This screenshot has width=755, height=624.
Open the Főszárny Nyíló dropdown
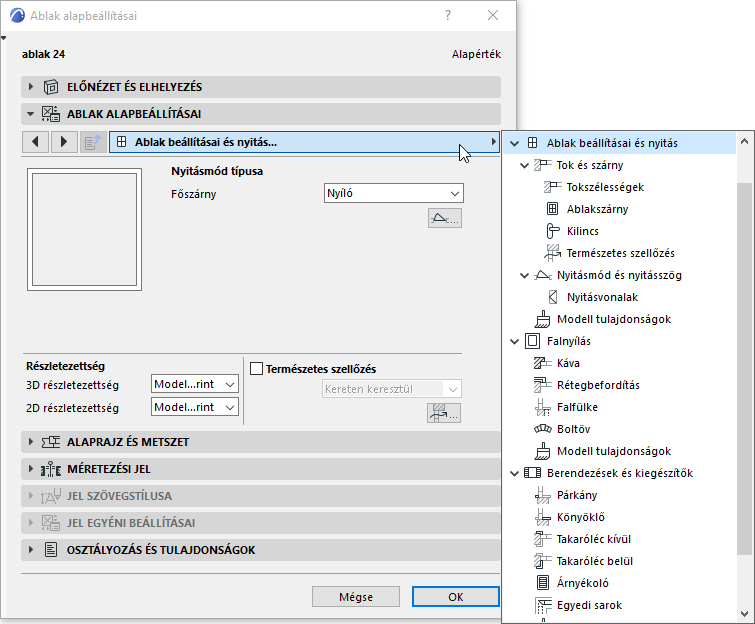393,193
